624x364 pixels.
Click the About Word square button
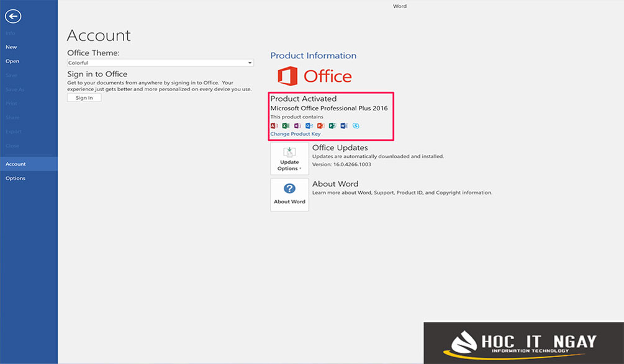tap(289, 195)
